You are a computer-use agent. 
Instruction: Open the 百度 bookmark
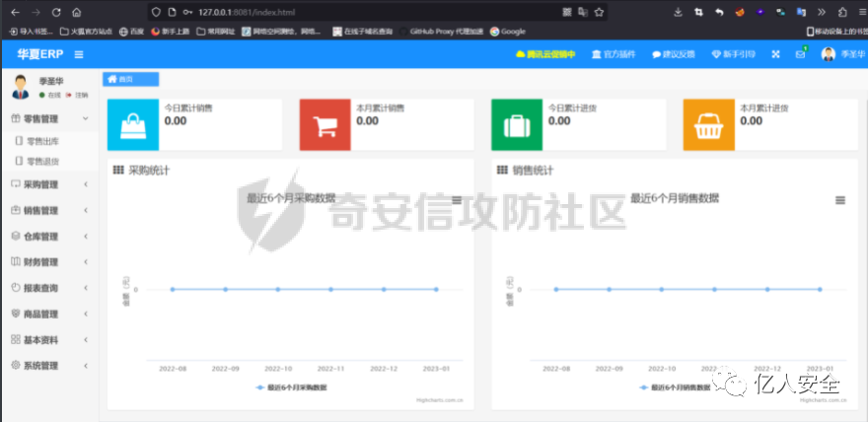(x=132, y=32)
